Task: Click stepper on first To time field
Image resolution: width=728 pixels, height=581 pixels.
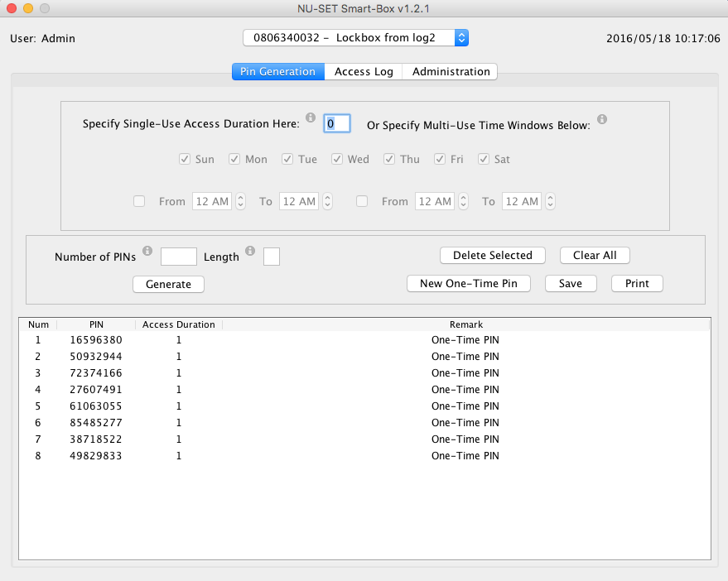Action: click(328, 201)
